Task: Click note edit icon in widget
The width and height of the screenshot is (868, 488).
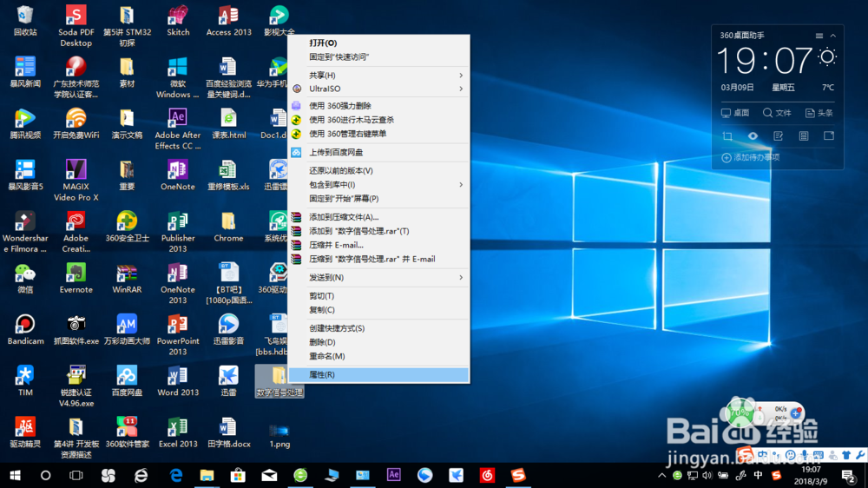Action: tap(779, 135)
